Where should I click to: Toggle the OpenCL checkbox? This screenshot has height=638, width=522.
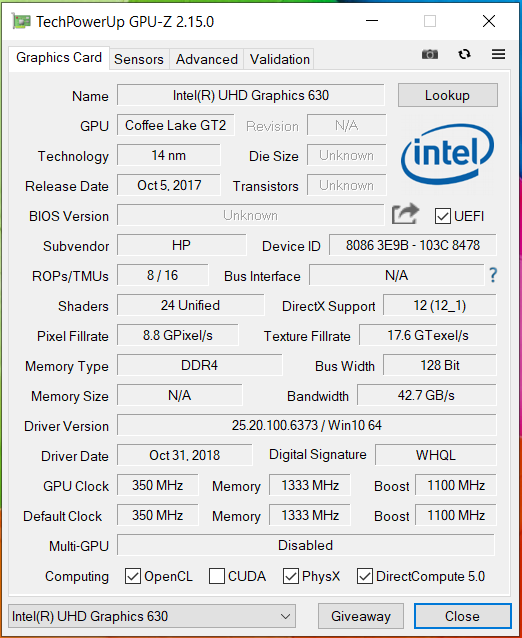pyautogui.click(x=133, y=576)
